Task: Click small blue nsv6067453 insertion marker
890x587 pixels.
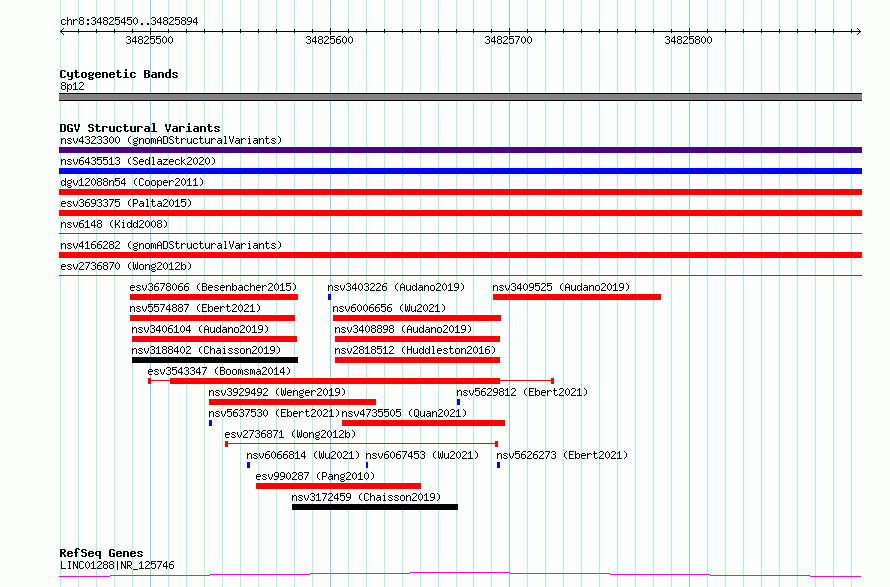Action: coord(367,465)
